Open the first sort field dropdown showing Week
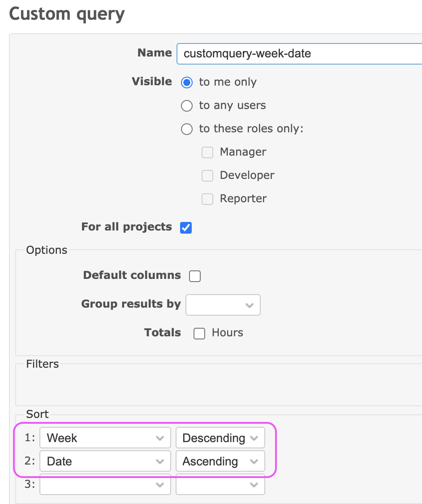This screenshot has width=422, height=504. click(105, 438)
